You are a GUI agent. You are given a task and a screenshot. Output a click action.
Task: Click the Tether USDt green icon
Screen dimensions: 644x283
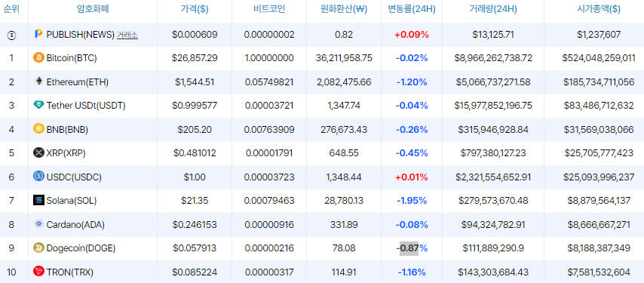[x=38, y=105]
